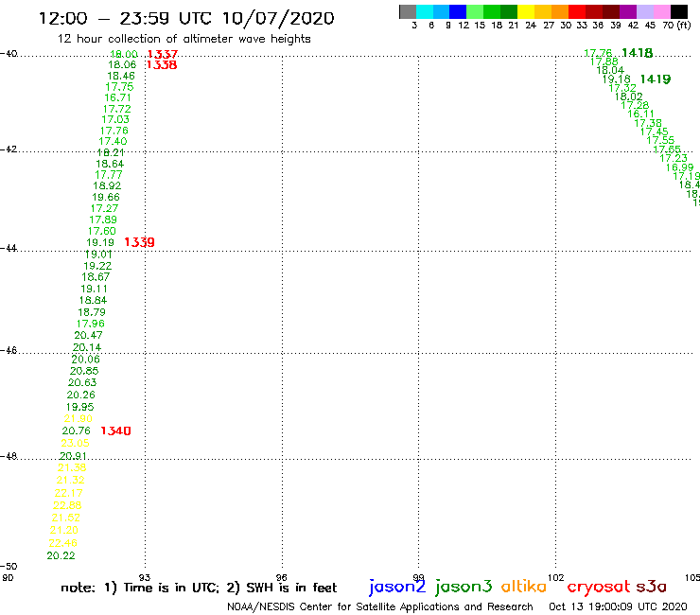Click the 96 longitude axis label

pyautogui.click(x=281, y=577)
